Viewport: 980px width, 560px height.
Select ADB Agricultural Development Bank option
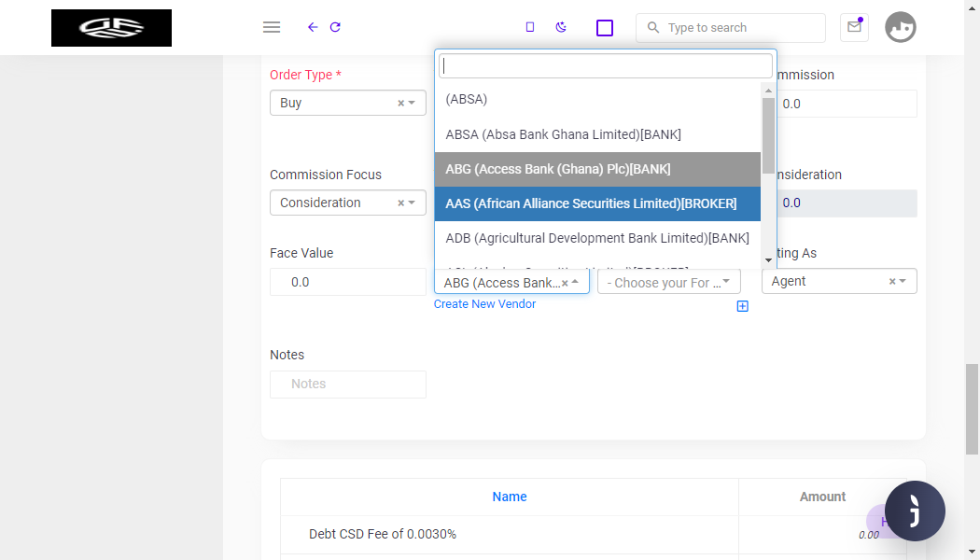pos(597,238)
